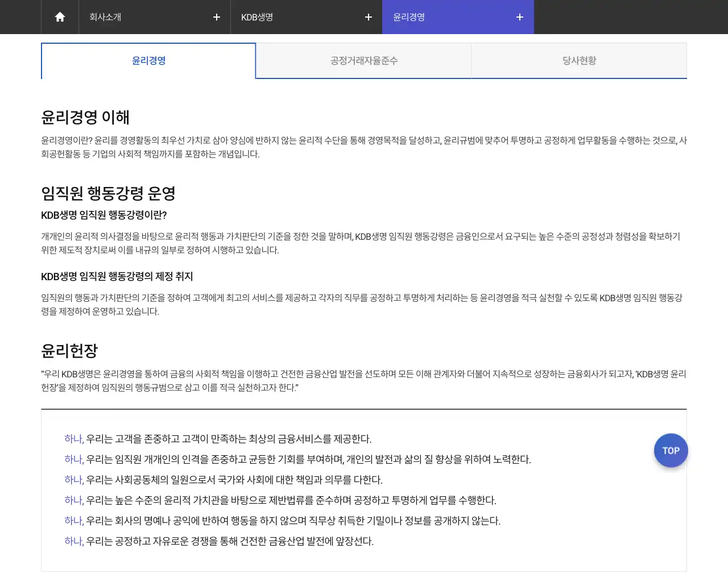Open the KDB생명 menu
This screenshot has height=582, width=728.
pyautogui.click(x=256, y=17)
